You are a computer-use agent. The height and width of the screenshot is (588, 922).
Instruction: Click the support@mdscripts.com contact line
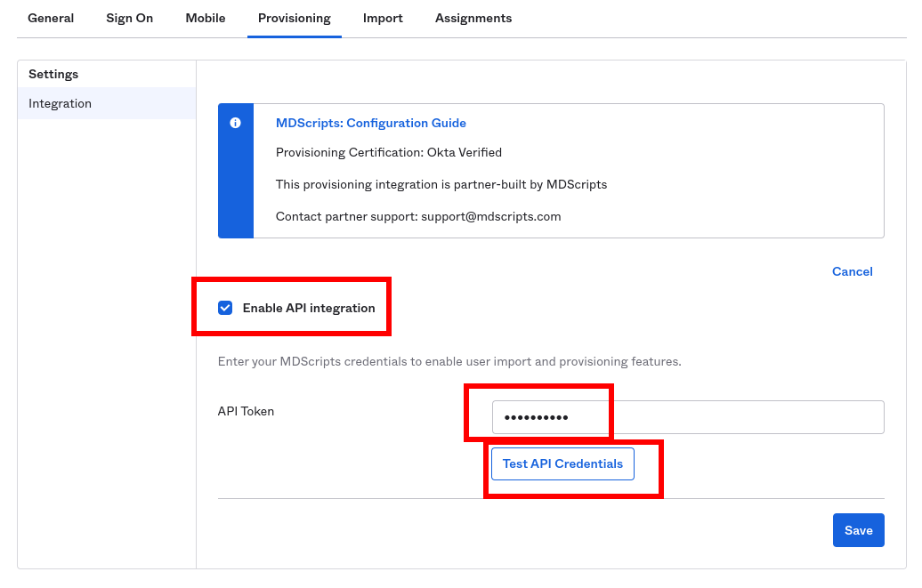pyautogui.click(x=418, y=216)
